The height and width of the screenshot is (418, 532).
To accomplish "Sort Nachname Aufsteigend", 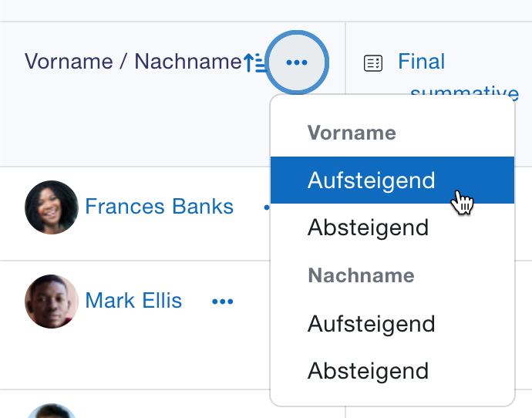I will coord(392,324).
